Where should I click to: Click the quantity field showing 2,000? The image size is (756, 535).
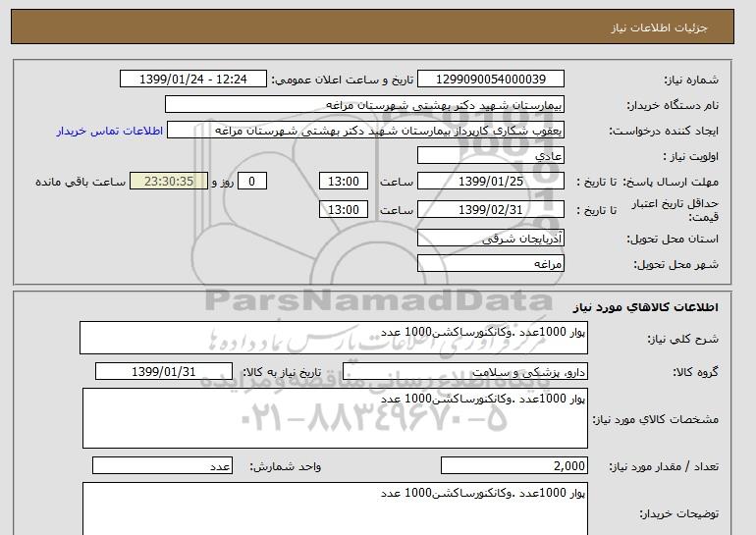tap(515, 466)
